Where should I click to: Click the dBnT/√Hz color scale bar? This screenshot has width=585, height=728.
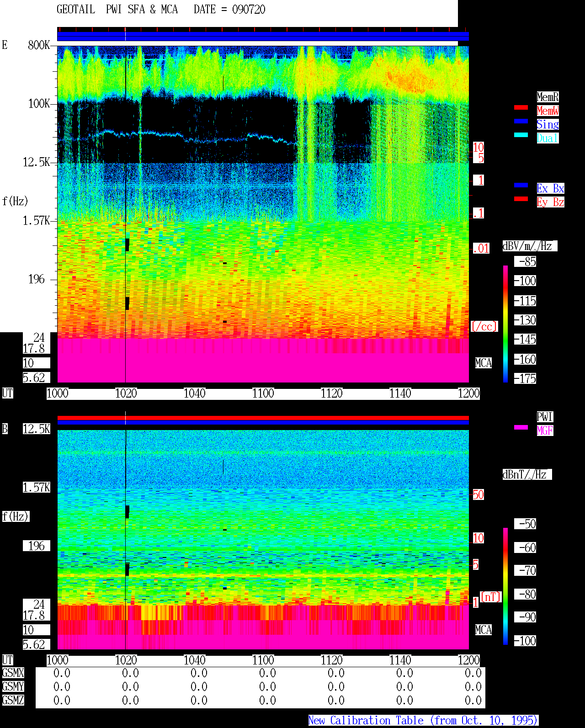(505, 586)
